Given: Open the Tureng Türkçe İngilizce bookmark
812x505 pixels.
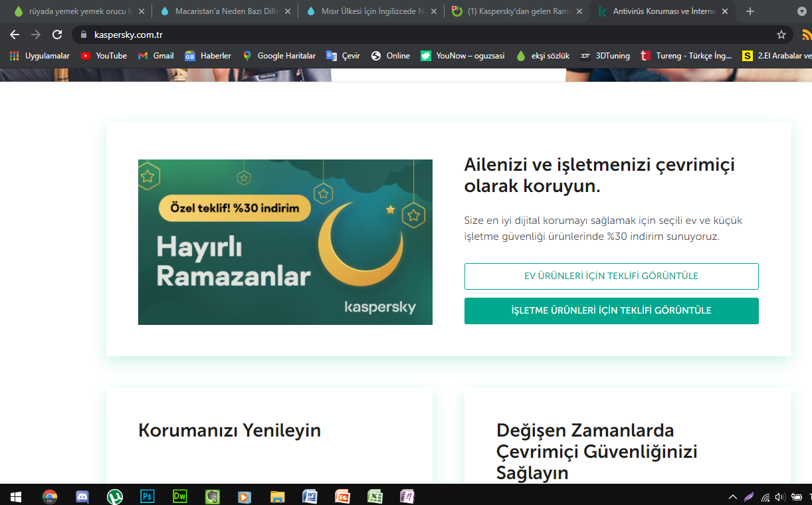Looking at the screenshot, I should point(686,56).
